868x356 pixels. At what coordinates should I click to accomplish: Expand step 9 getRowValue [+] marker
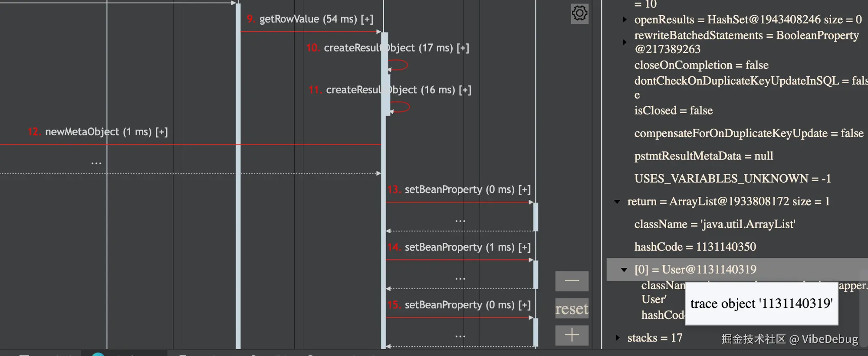coord(367,19)
